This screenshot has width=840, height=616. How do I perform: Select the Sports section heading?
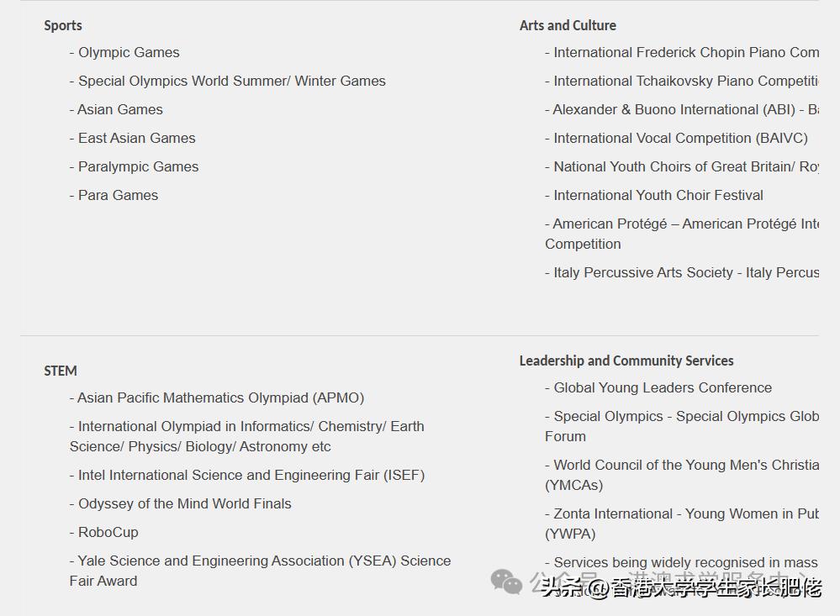(63, 25)
